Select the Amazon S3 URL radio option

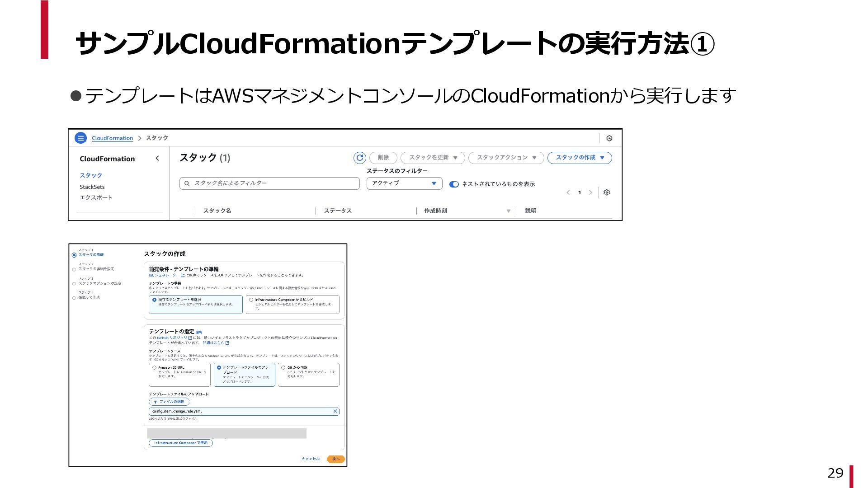pos(155,367)
